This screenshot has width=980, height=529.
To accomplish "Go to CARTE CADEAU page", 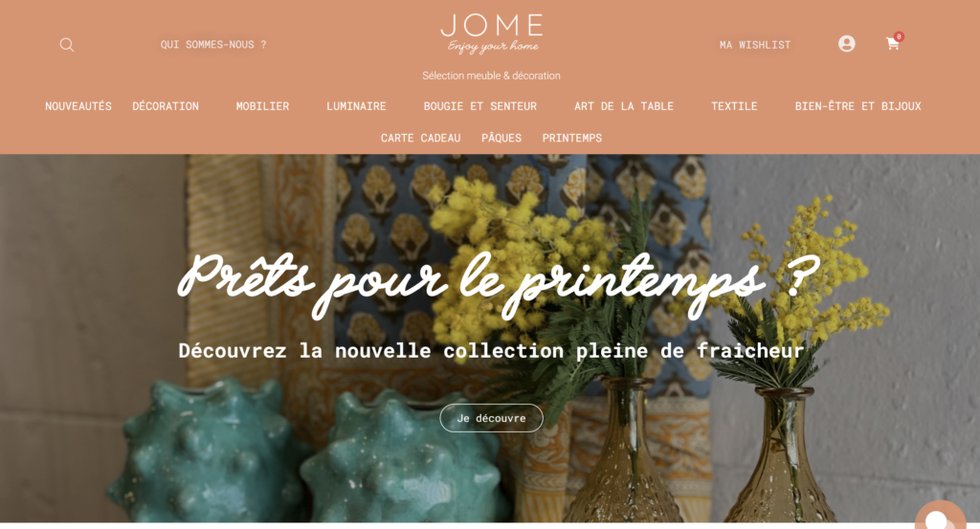I will point(421,138).
